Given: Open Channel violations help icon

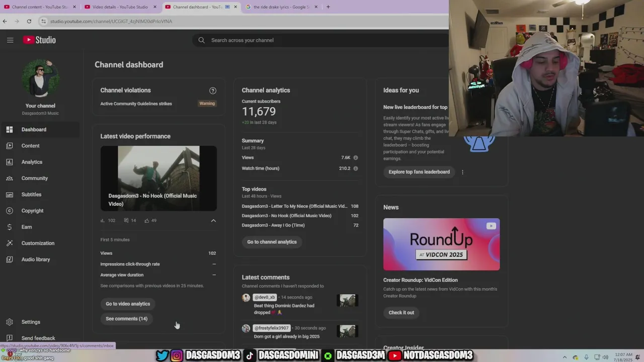Looking at the screenshot, I should tap(213, 90).
